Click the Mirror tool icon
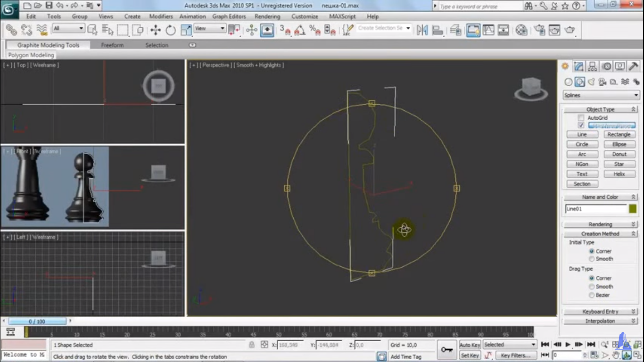 tap(422, 30)
